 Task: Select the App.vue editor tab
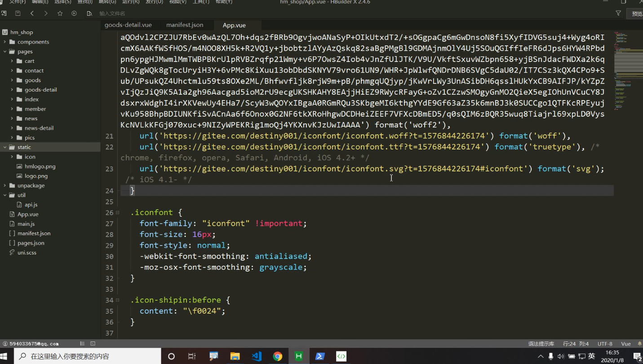click(x=234, y=25)
